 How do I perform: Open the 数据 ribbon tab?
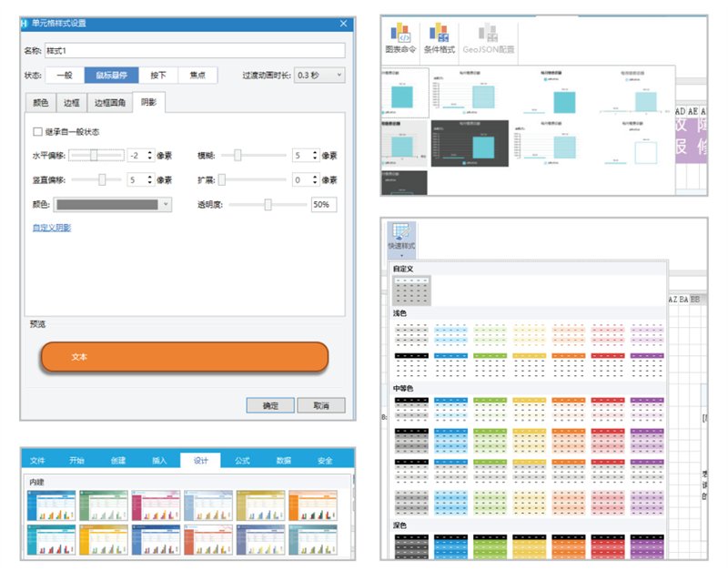coord(283,461)
